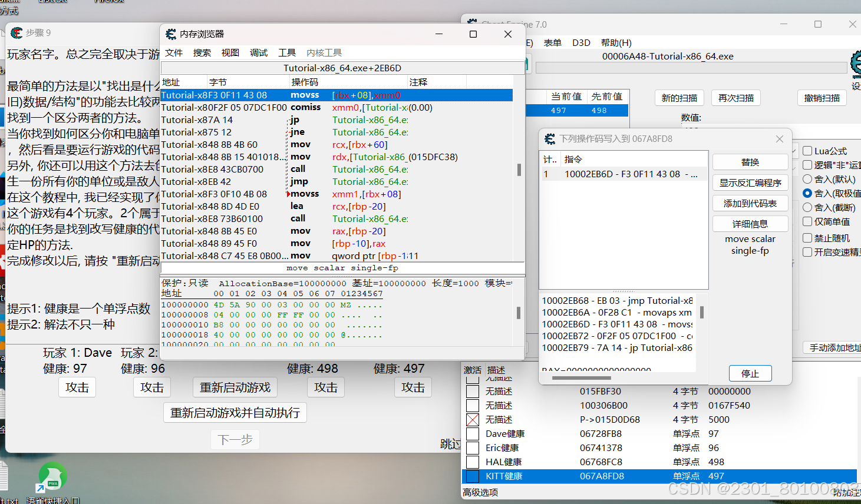The image size is (861, 504).
Task: Click the disabled 下一步 button
Action: 235,439
